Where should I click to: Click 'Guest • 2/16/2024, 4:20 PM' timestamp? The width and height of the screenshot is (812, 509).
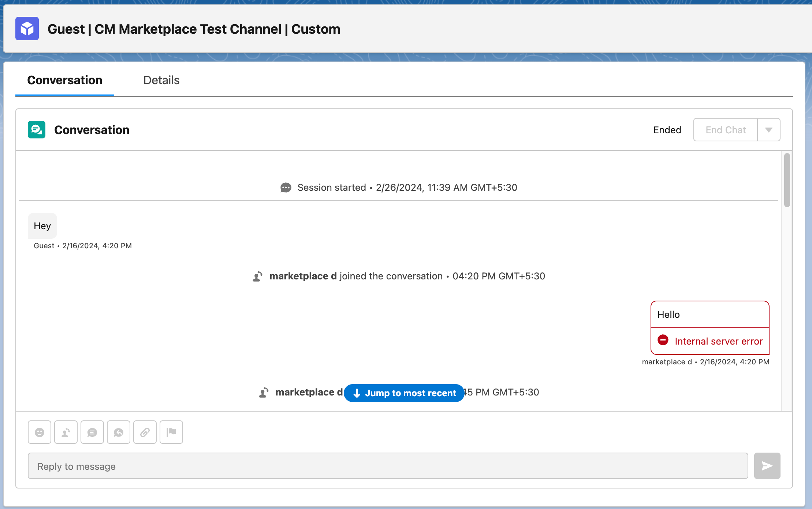point(83,246)
